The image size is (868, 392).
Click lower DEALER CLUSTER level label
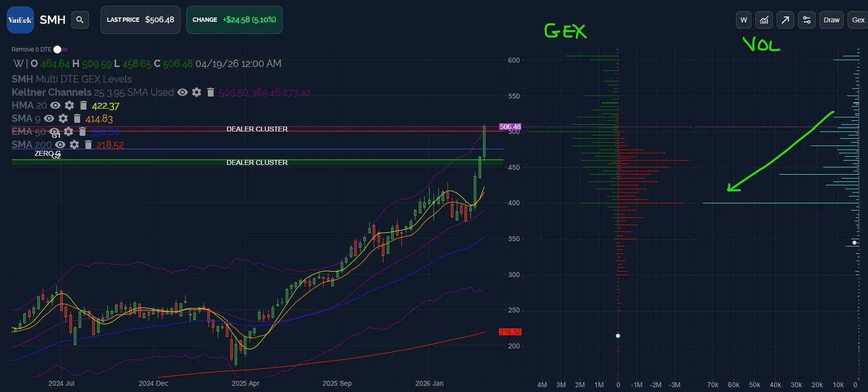257,163
